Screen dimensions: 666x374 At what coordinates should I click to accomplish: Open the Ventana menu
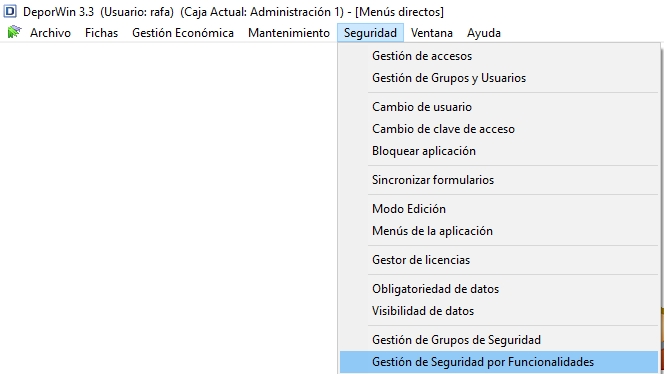tap(432, 33)
